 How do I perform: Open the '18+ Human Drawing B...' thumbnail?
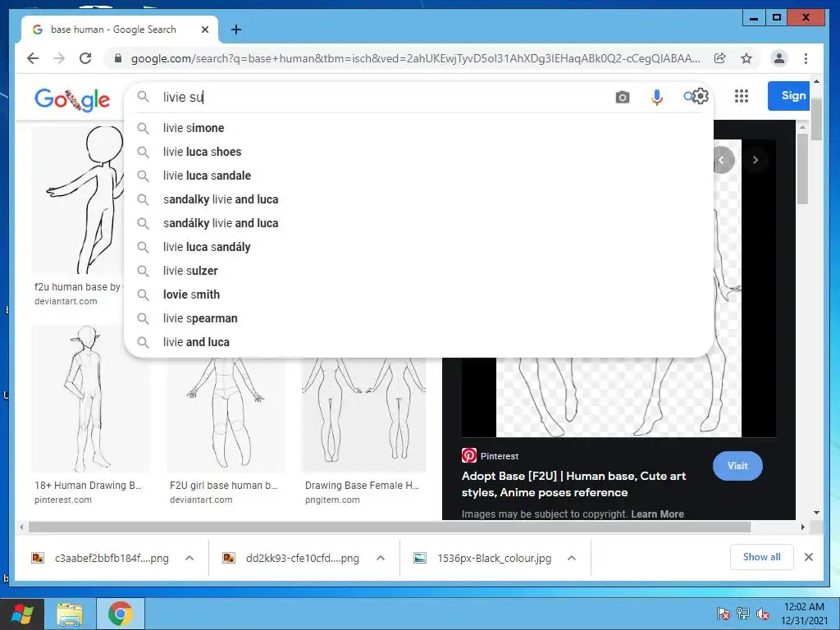click(90, 399)
